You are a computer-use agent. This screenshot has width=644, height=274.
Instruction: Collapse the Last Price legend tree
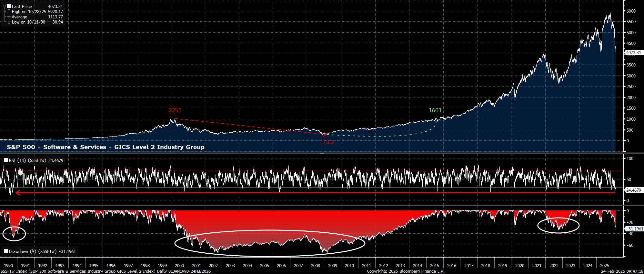pyautogui.click(x=5, y=6)
